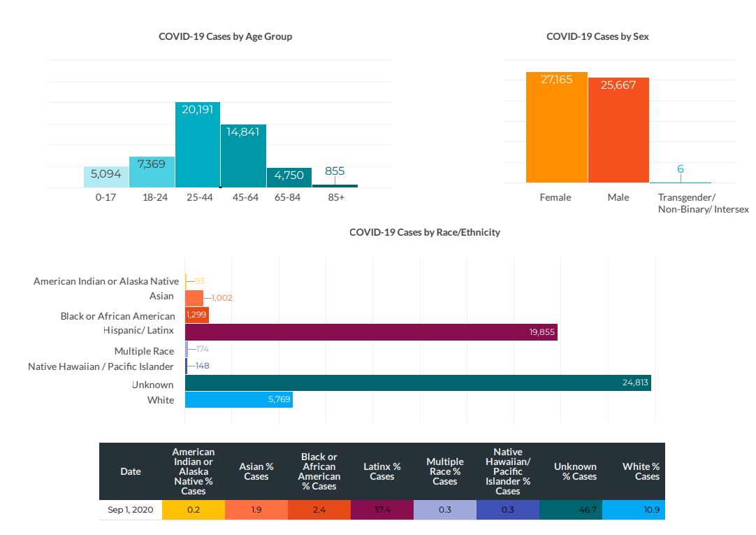Select the Black or African American bar
756x535 pixels.
pos(197,315)
